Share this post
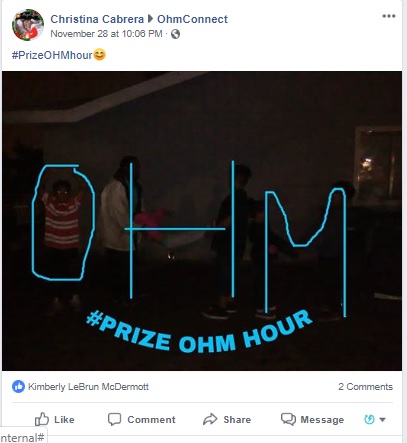 point(227,419)
